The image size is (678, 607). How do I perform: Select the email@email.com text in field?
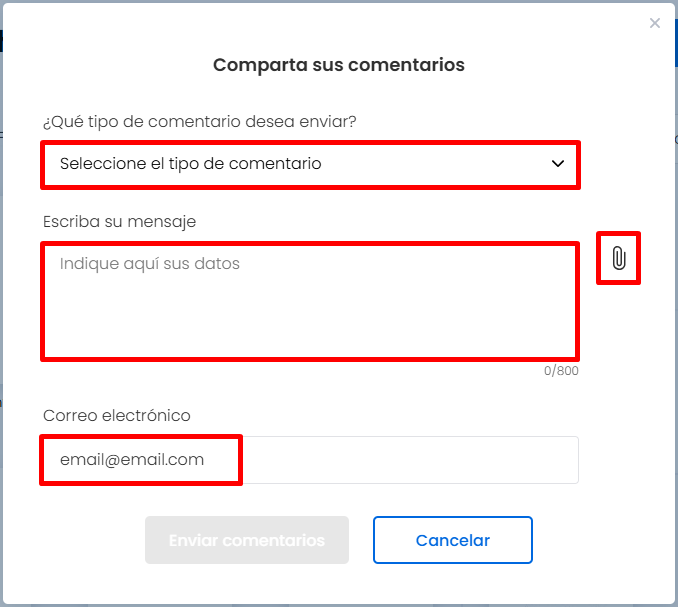click(132, 460)
